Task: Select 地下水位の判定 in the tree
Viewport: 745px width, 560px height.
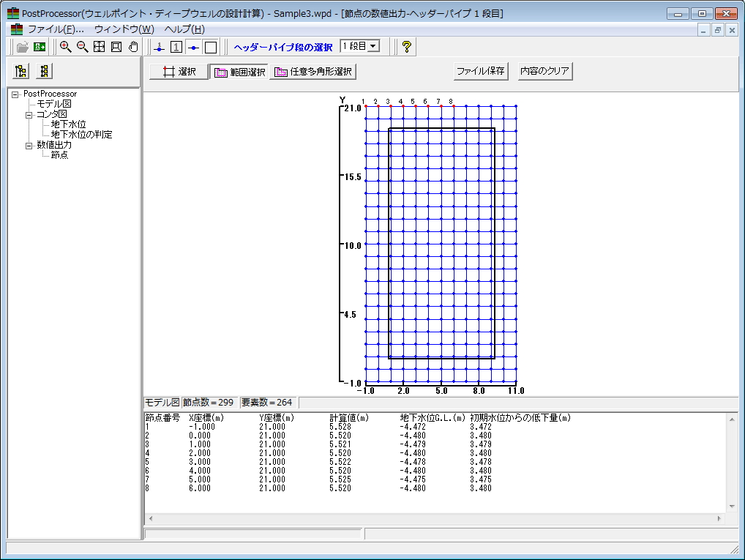Action: point(81,135)
